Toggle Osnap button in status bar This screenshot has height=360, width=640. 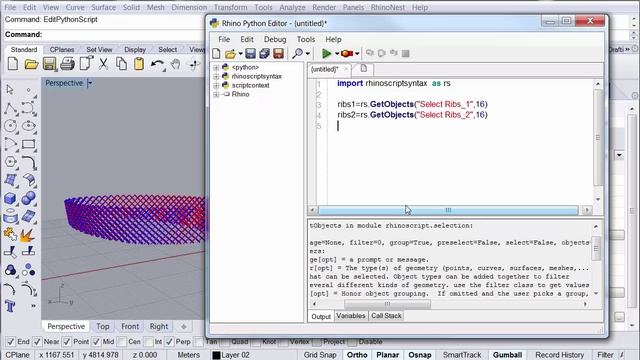(x=420, y=355)
